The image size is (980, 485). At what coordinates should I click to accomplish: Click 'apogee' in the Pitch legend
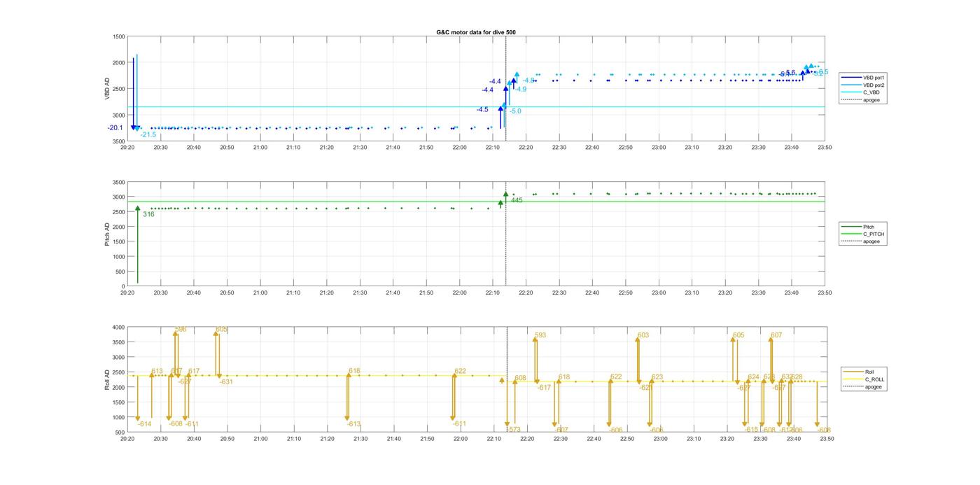pyautogui.click(x=871, y=241)
